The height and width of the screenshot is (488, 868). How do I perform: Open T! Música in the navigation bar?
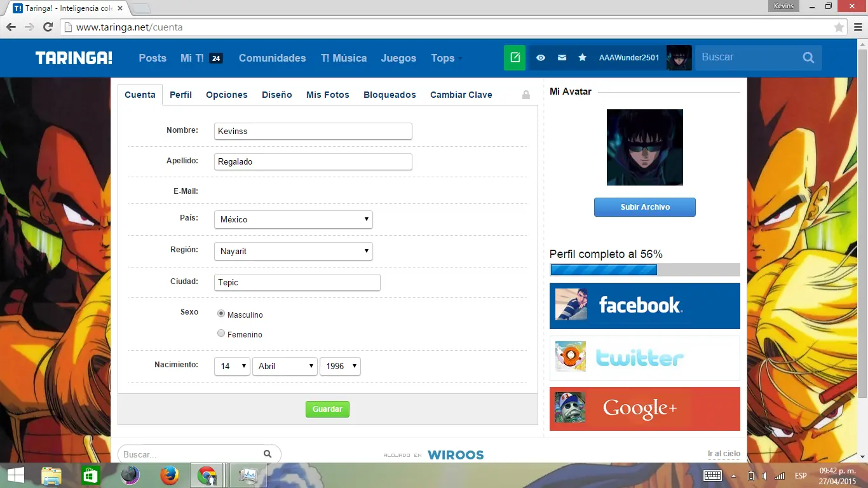click(x=344, y=58)
